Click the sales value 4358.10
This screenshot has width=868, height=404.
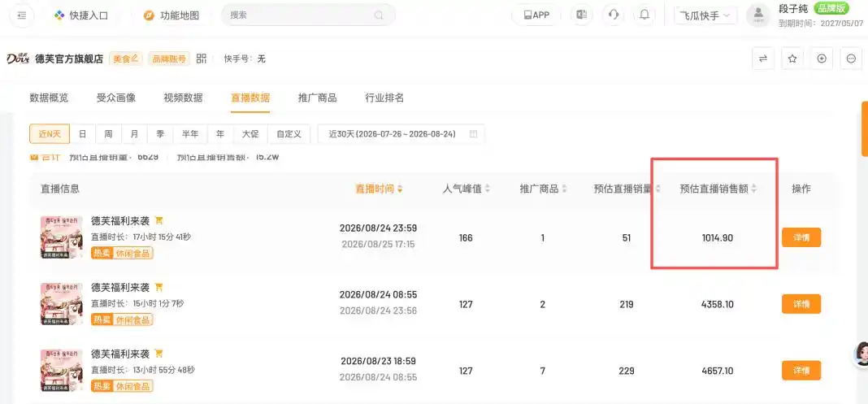click(x=718, y=304)
